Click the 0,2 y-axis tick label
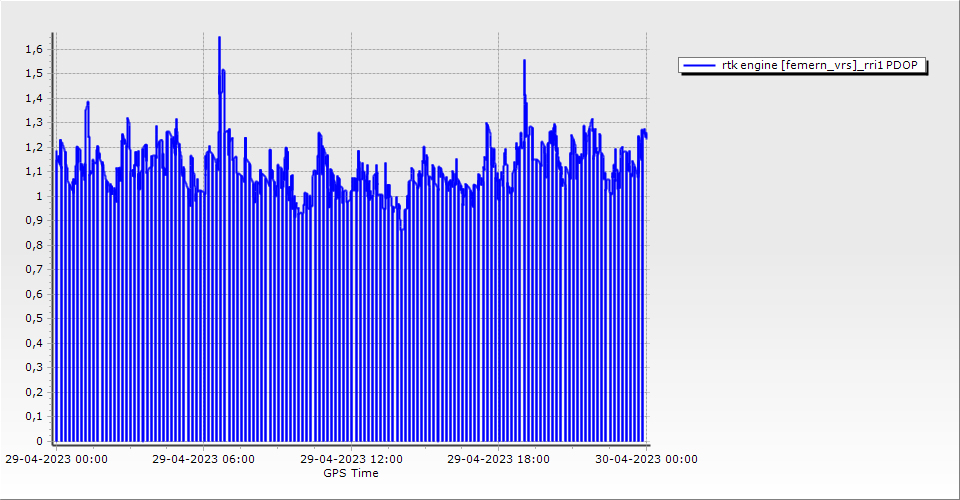960x500 pixels. [x=34, y=392]
